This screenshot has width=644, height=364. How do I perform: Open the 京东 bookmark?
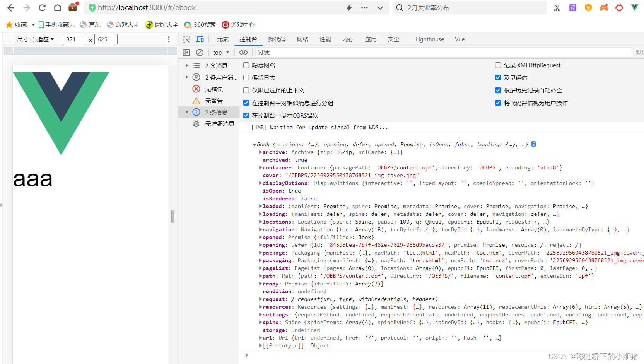(x=90, y=25)
